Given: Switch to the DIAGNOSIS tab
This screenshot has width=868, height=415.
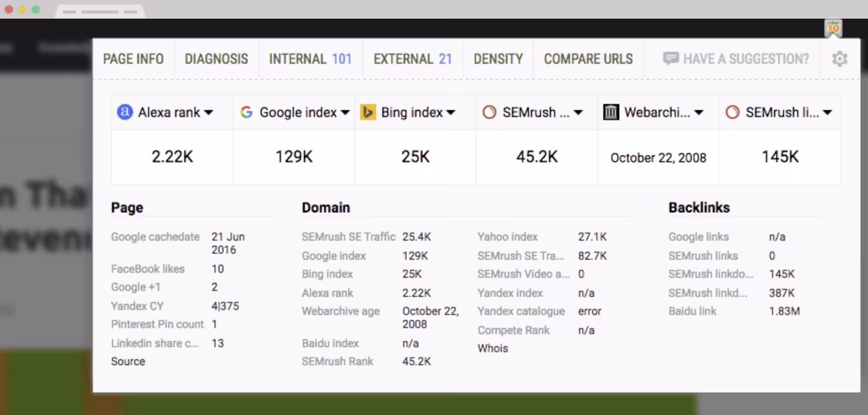Looking at the screenshot, I should 216,59.
